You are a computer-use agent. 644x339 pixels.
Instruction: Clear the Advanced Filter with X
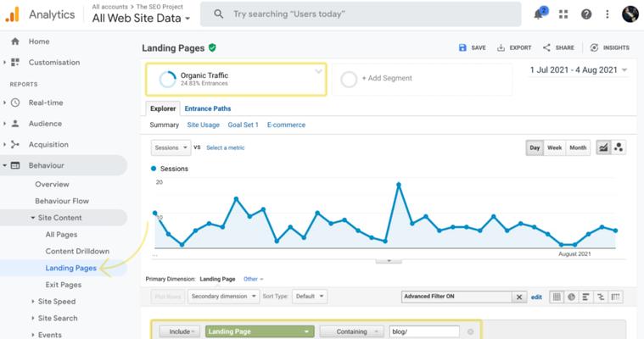518,297
